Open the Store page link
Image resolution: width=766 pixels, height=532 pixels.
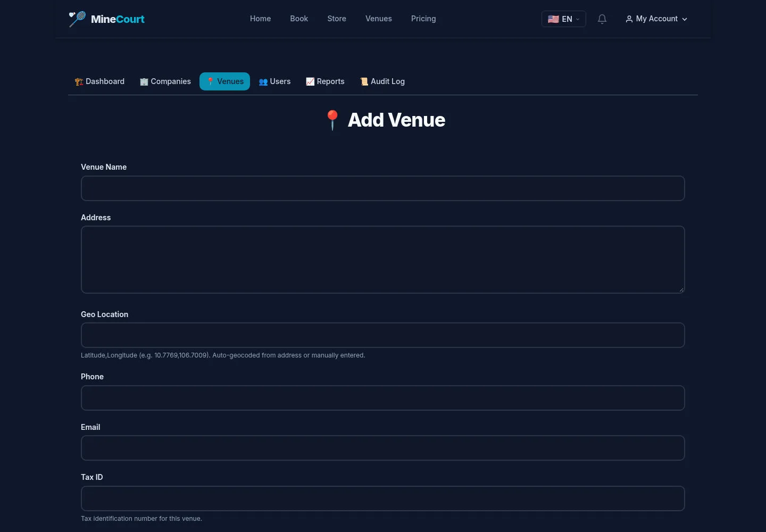tap(337, 19)
